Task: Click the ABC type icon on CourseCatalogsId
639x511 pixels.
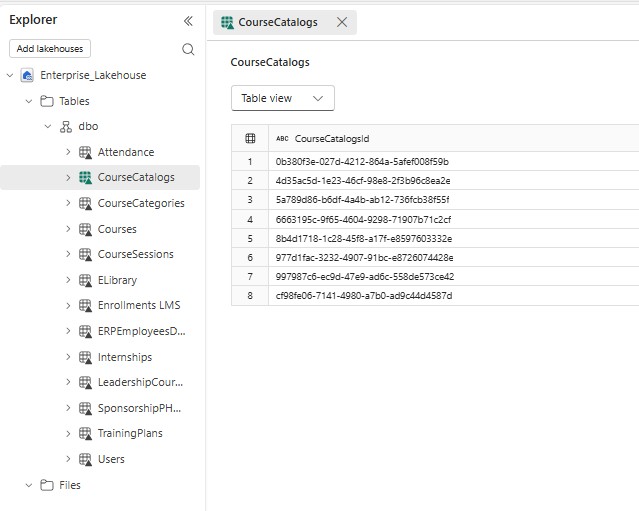Action: click(282, 139)
